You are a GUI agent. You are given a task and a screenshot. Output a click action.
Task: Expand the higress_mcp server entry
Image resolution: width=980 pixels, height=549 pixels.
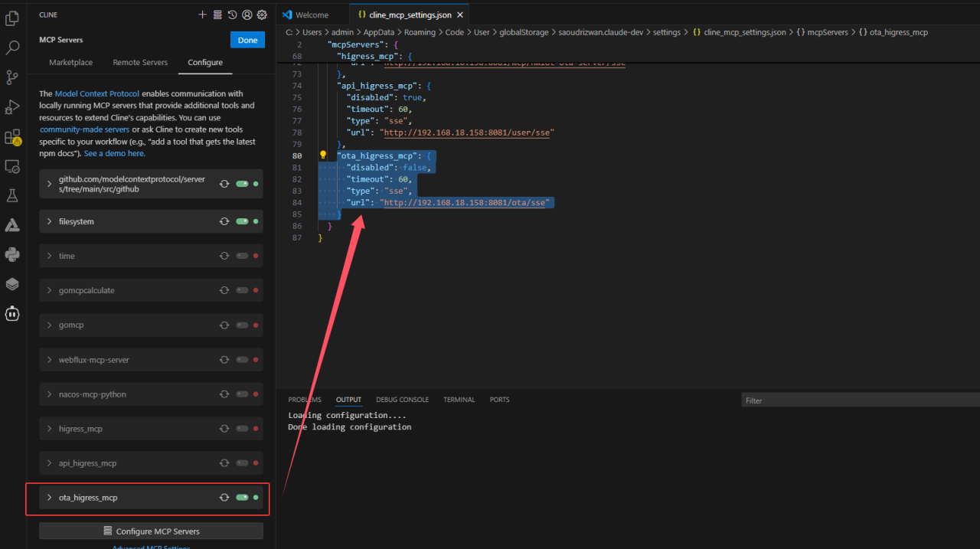[x=50, y=429]
